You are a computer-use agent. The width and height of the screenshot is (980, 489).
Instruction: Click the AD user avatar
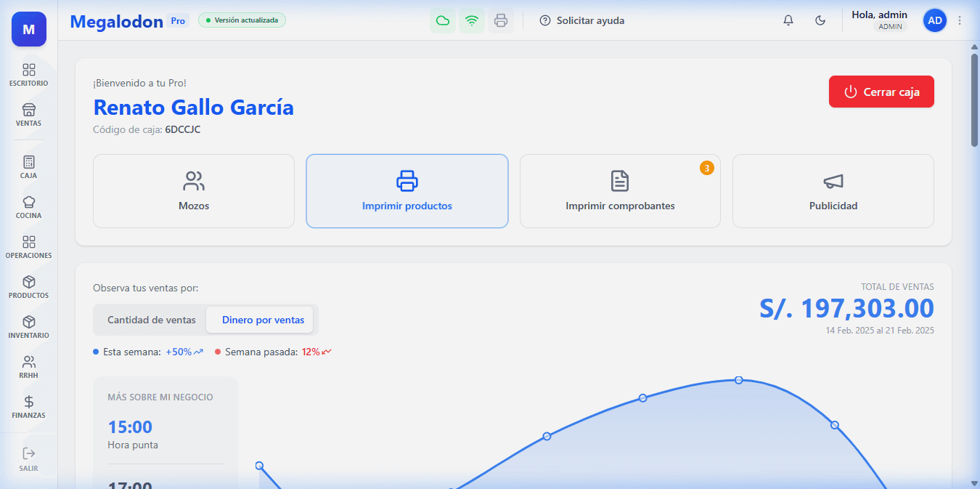[934, 20]
